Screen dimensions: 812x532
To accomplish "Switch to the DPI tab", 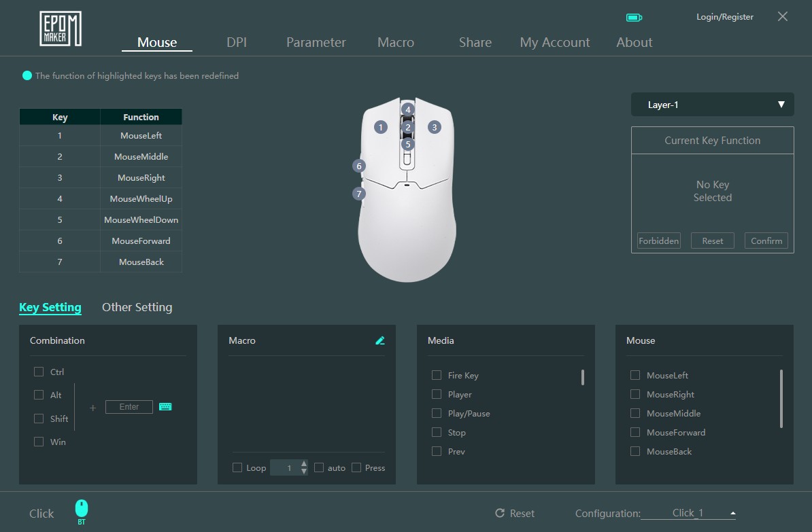I will [x=237, y=42].
